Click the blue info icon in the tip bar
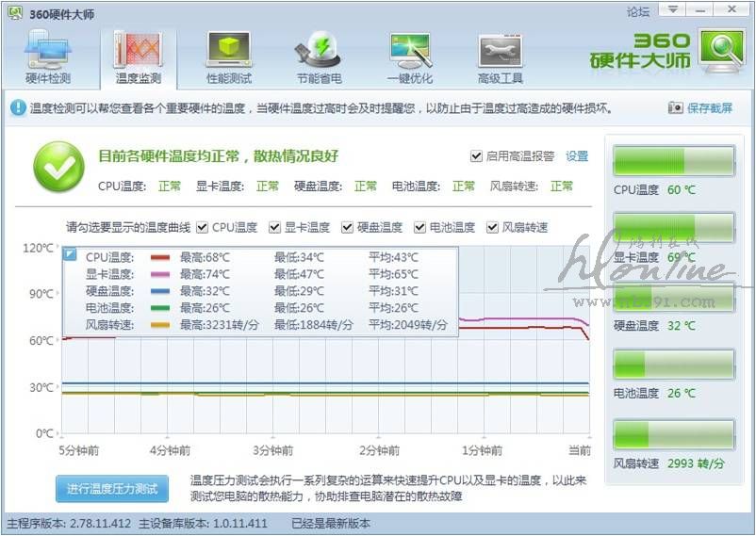This screenshot has width=756, height=536. [18, 108]
